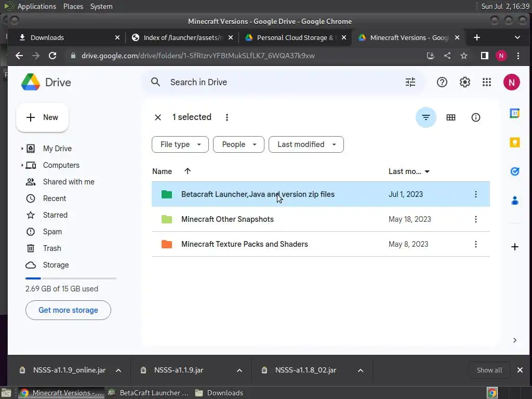This screenshot has width=532, height=399.
Task: Open options for NSSS-a1.1.8_02.jar download
Action: (361, 370)
